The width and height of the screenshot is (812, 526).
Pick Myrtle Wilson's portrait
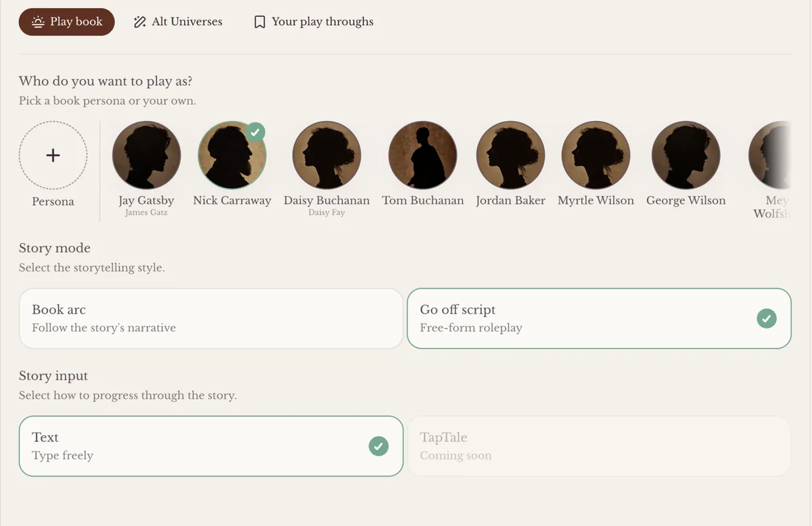pyautogui.click(x=595, y=156)
